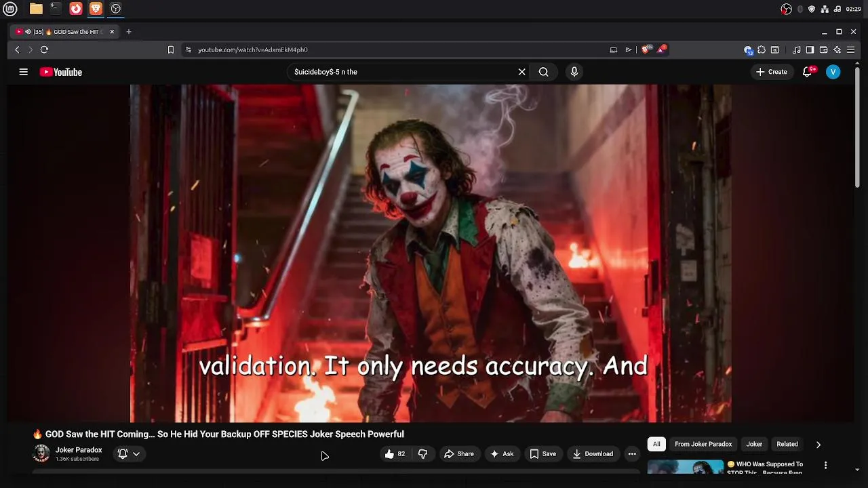Open OBS Studio from the panel

point(116,9)
